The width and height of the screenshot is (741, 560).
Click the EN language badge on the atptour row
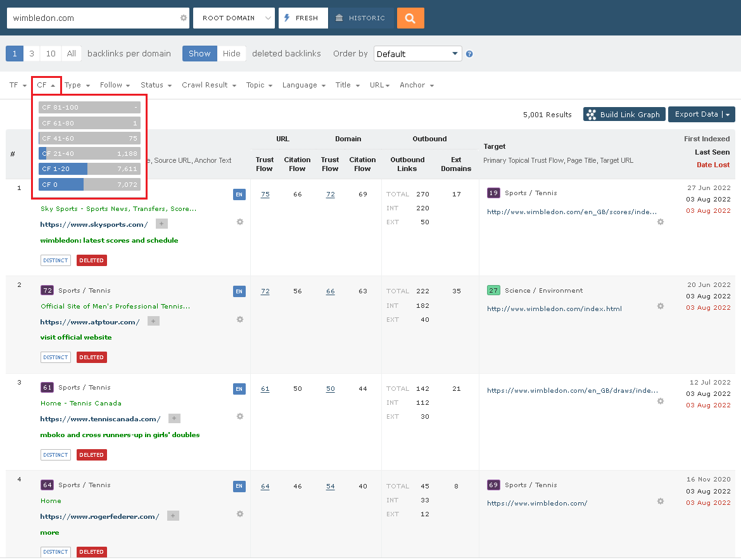[x=239, y=291]
